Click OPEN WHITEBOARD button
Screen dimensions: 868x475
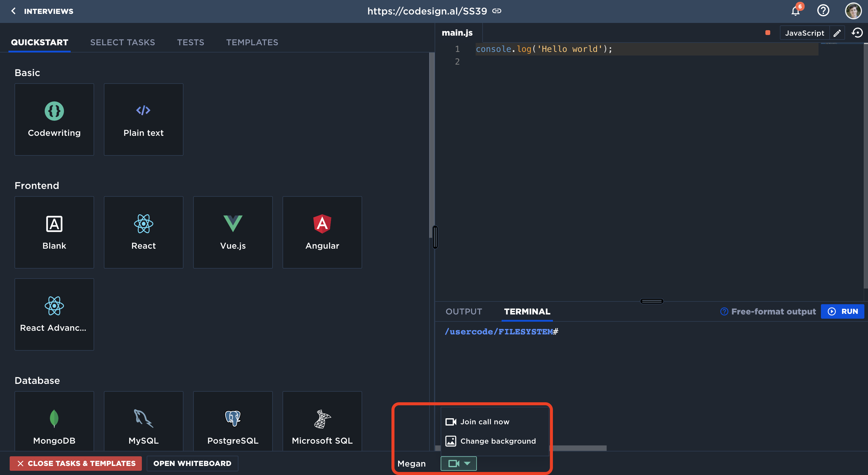(x=192, y=464)
